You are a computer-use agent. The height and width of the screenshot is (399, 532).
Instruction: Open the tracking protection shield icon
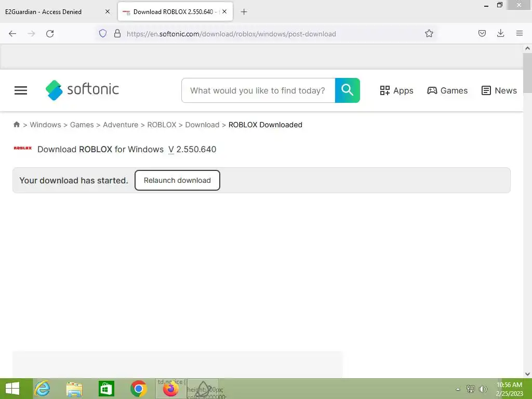103,33
